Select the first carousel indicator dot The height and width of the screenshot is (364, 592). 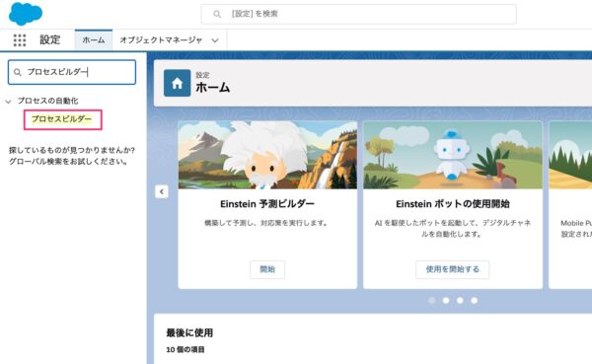coord(432,301)
